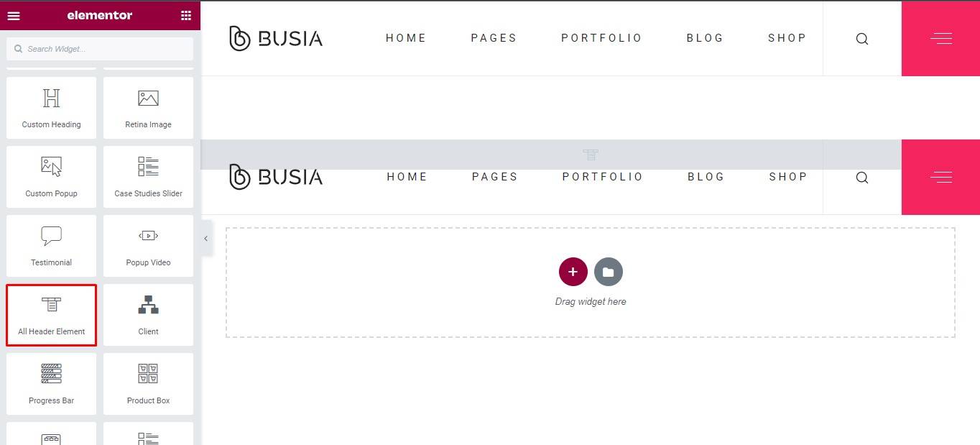Select the Client widget
Viewport: 980px width, 445px height.
[x=148, y=315]
